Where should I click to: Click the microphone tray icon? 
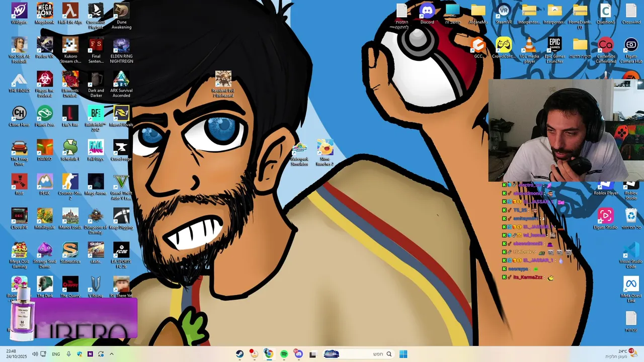pyautogui.click(x=68, y=354)
